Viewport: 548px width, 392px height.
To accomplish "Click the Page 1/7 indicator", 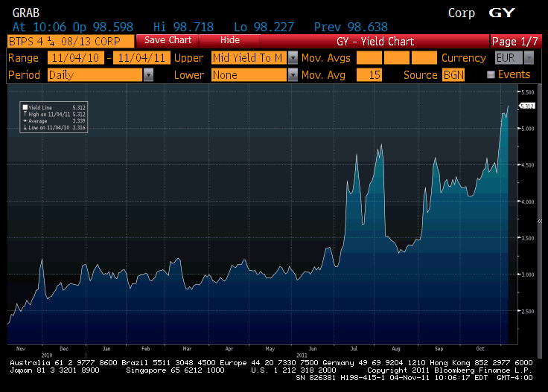I will 515,41.
